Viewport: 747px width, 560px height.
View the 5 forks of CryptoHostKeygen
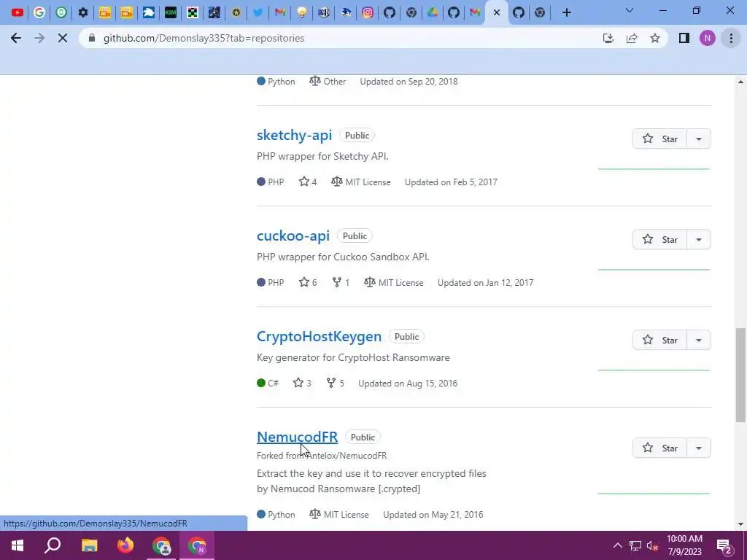(x=336, y=383)
